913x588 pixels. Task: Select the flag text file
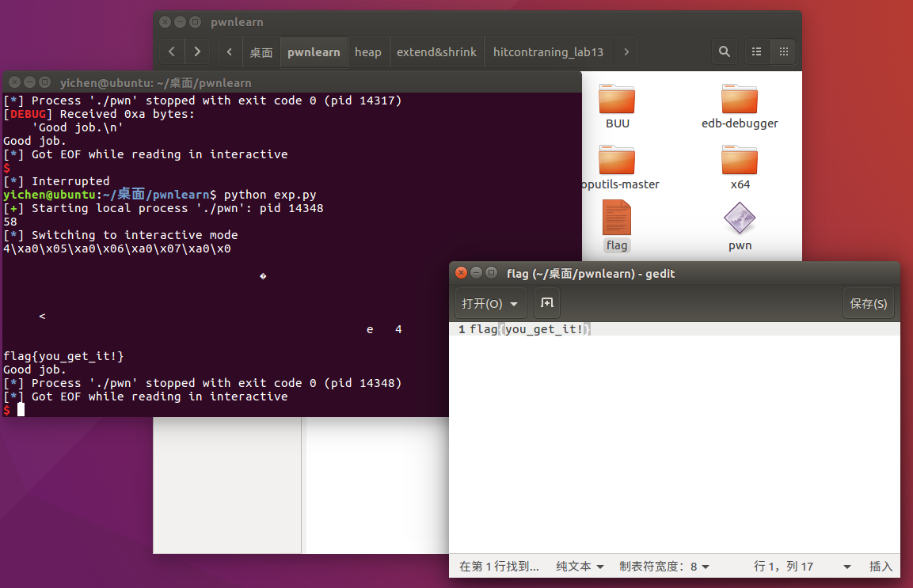(617, 226)
